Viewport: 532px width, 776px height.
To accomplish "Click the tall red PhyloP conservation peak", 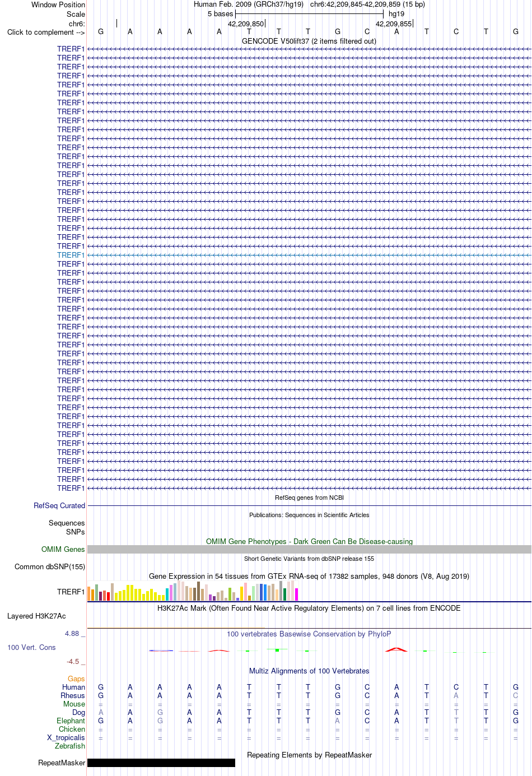I will (396, 649).
